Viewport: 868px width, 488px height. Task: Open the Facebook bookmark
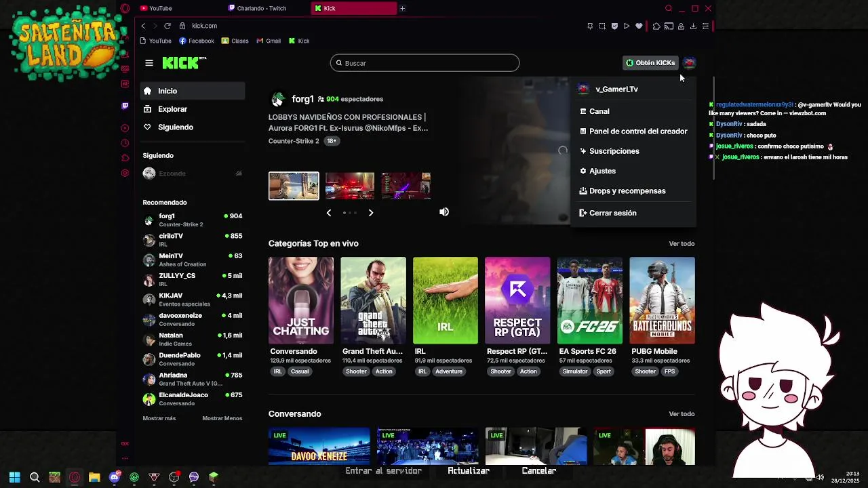(196, 41)
